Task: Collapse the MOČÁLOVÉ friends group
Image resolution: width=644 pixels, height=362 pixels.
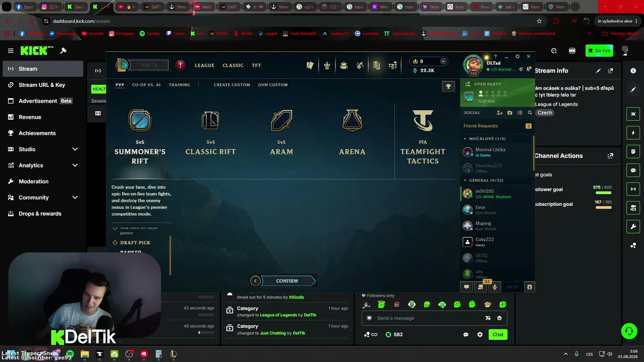Action: click(465, 139)
